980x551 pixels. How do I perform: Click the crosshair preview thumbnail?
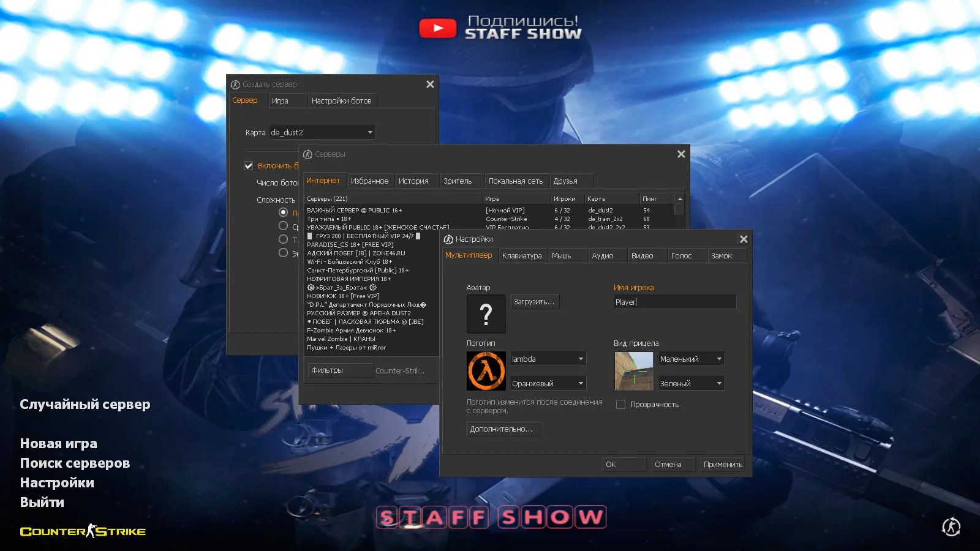[x=633, y=371]
